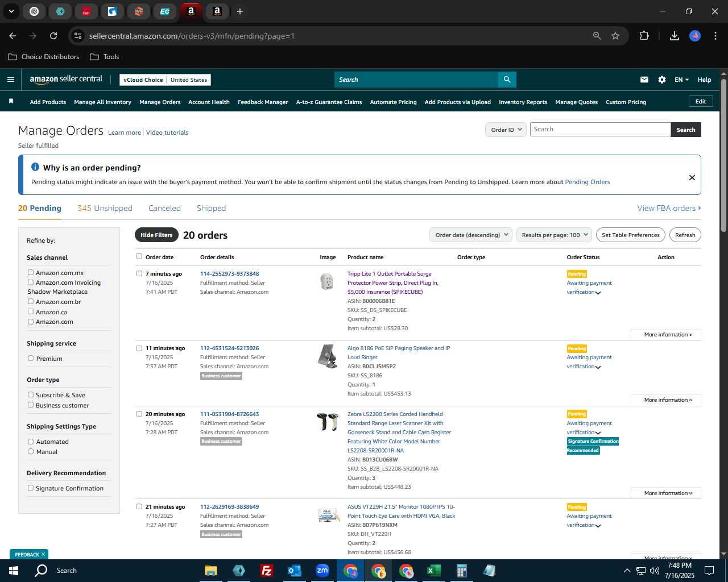Click the Seller Central top search field

pyautogui.click(x=416, y=80)
